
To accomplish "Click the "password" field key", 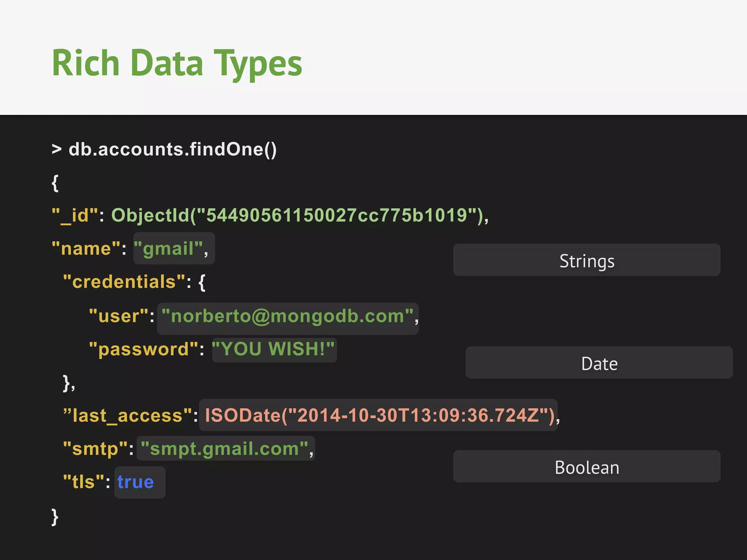I will tap(144, 350).
